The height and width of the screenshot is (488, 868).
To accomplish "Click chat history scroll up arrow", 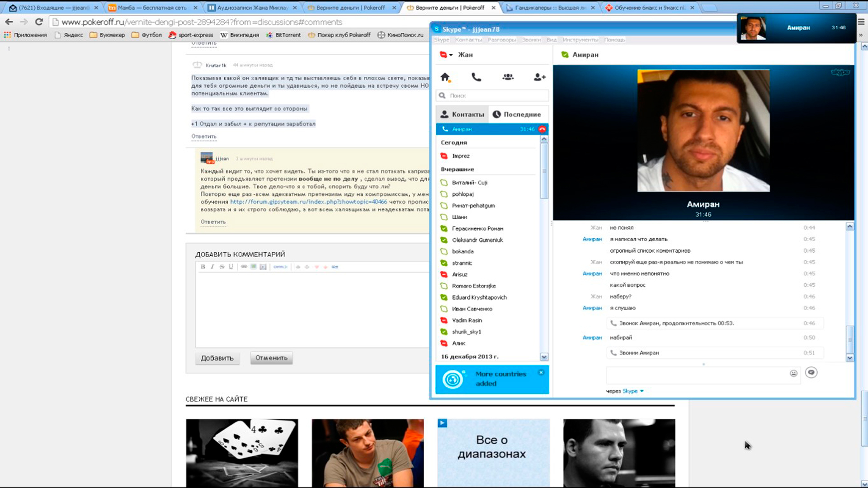I will [850, 226].
